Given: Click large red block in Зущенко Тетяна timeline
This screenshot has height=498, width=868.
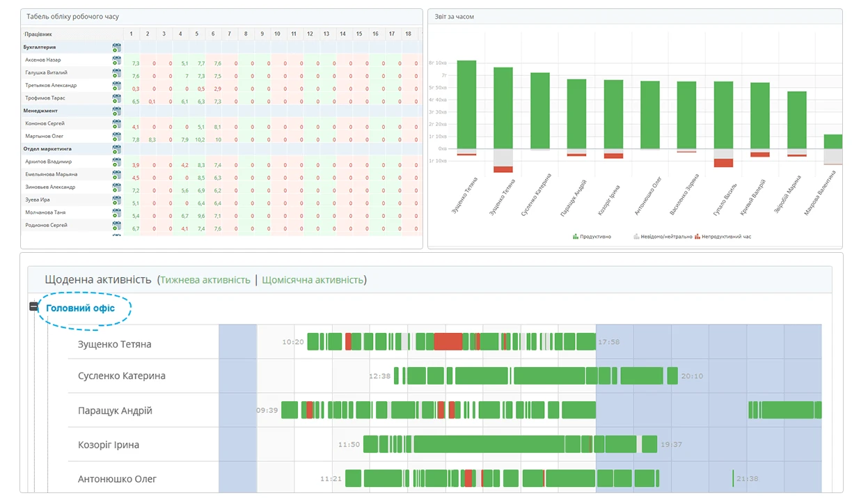Looking at the screenshot, I should pos(448,341).
